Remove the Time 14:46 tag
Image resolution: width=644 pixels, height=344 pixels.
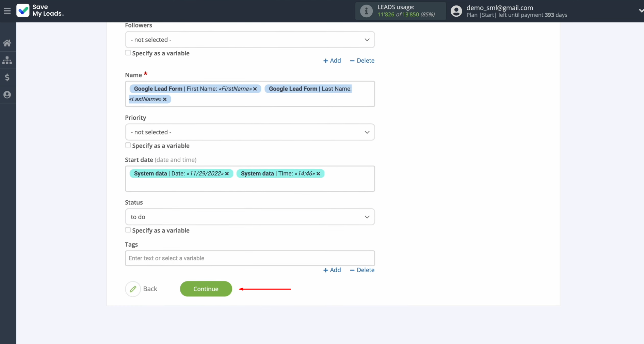tap(318, 174)
